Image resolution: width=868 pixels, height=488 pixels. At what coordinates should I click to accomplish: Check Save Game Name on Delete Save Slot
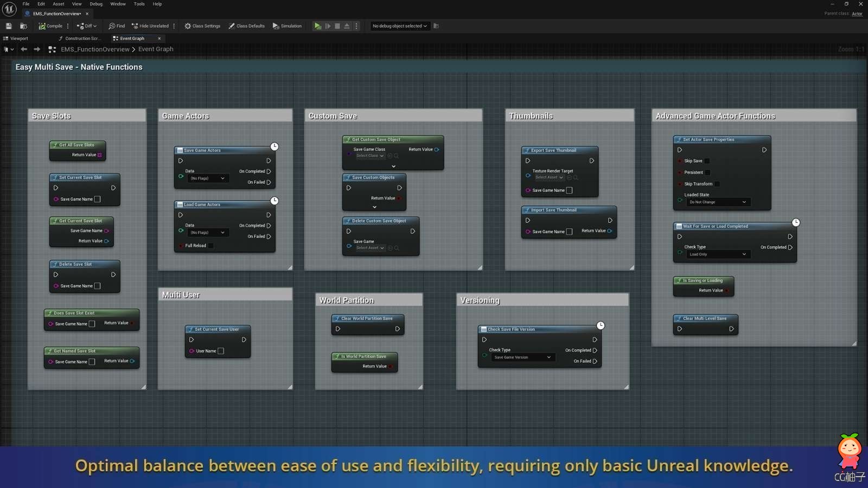98,286
